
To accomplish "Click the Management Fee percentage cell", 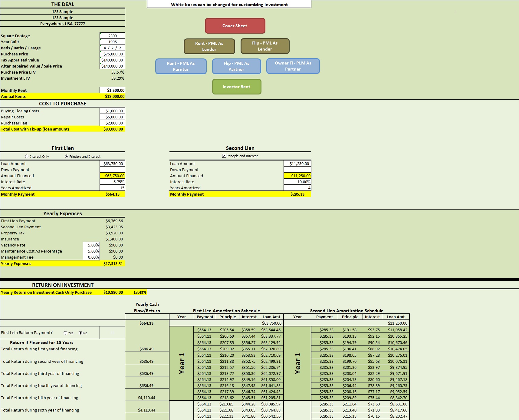I will 91,257.
